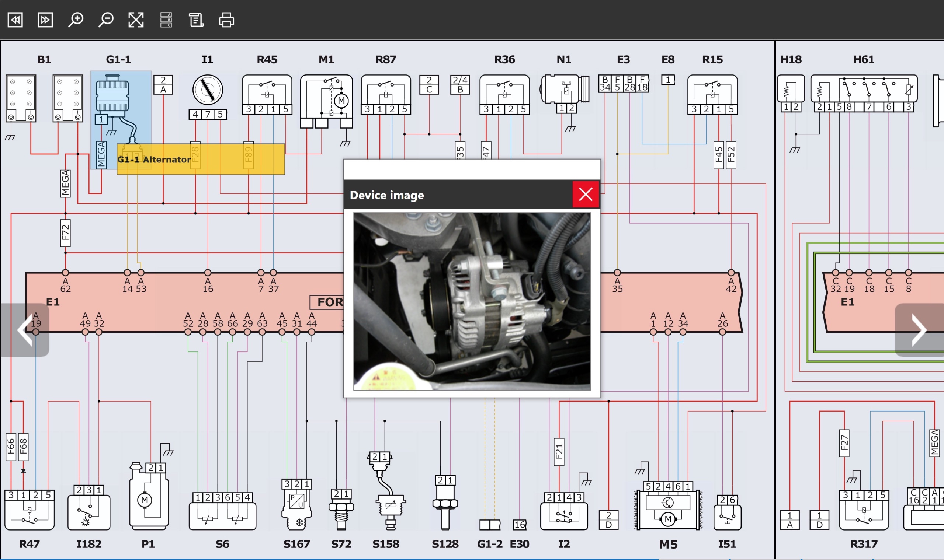
Task: Close the Device image popup
Action: (x=585, y=194)
